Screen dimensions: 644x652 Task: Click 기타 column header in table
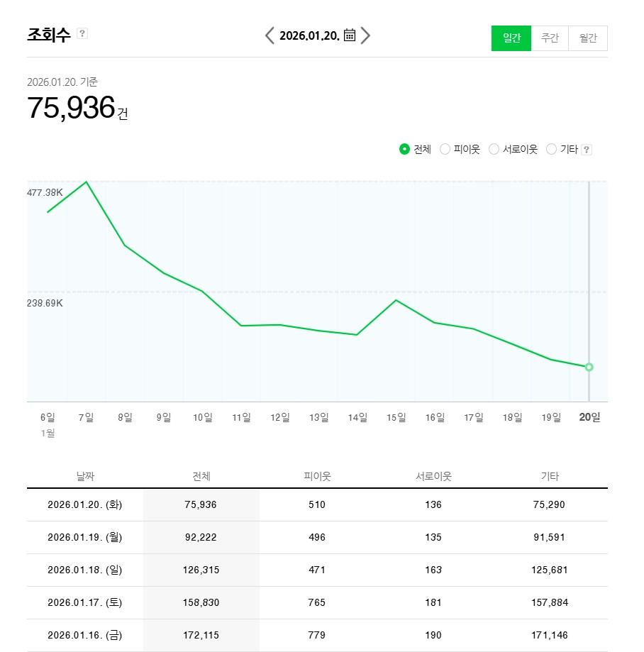(x=550, y=476)
